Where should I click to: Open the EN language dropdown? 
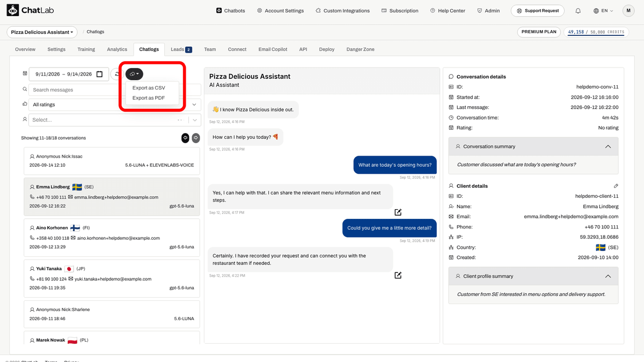tap(604, 11)
